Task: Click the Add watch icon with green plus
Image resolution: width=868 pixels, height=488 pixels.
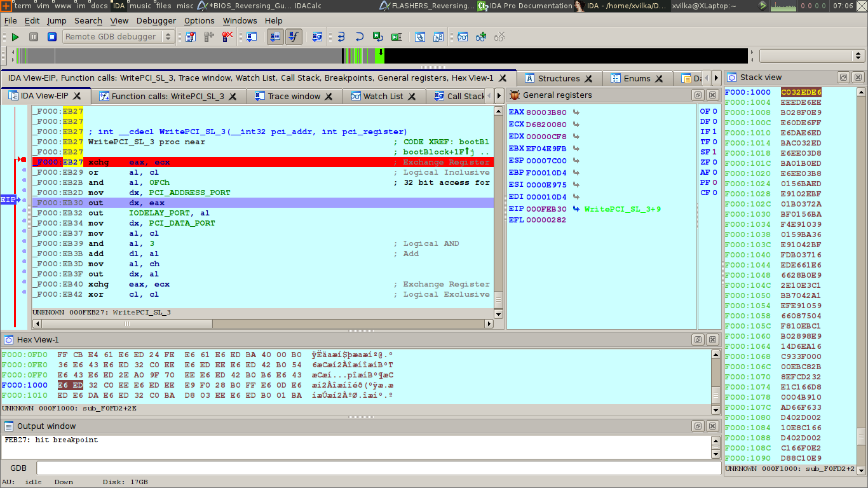Action: pos(481,37)
